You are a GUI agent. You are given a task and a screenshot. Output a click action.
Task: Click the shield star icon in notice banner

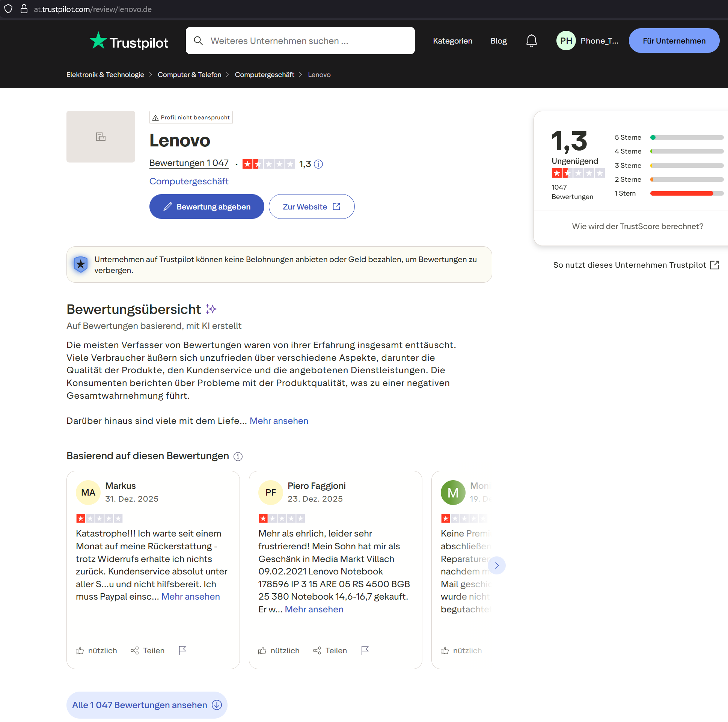click(81, 265)
